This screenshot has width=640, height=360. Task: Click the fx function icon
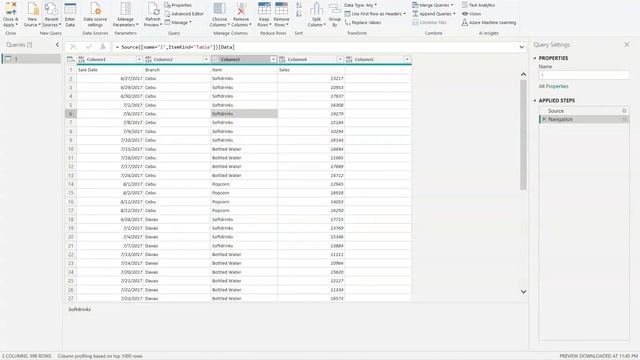[x=103, y=47]
